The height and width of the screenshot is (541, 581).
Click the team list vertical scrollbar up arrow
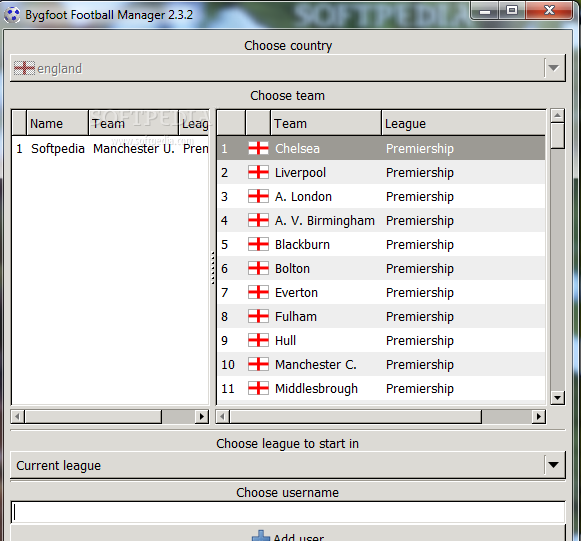pyautogui.click(x=557, y=116)
